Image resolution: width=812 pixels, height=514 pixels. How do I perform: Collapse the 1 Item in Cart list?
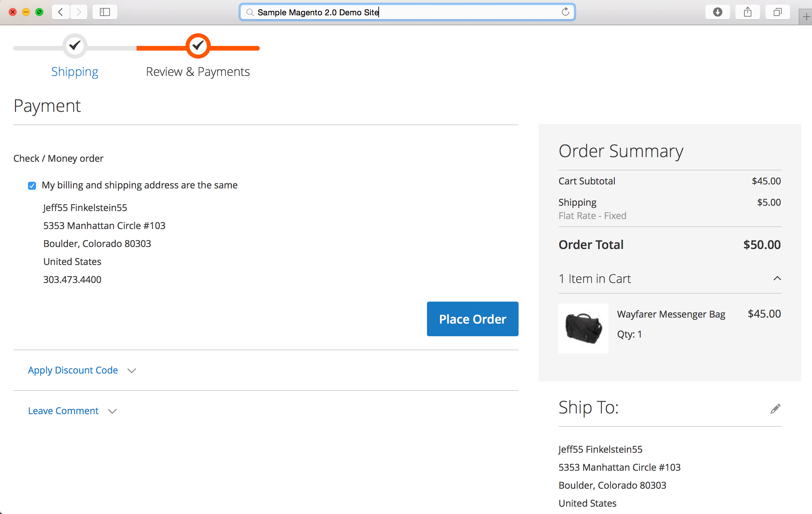point(777,278)
